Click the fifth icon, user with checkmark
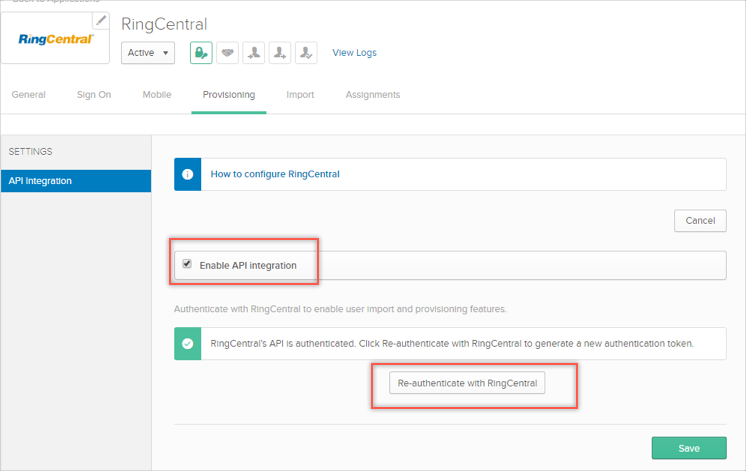This screenshot has width=746, height=471. pos(306,53)
